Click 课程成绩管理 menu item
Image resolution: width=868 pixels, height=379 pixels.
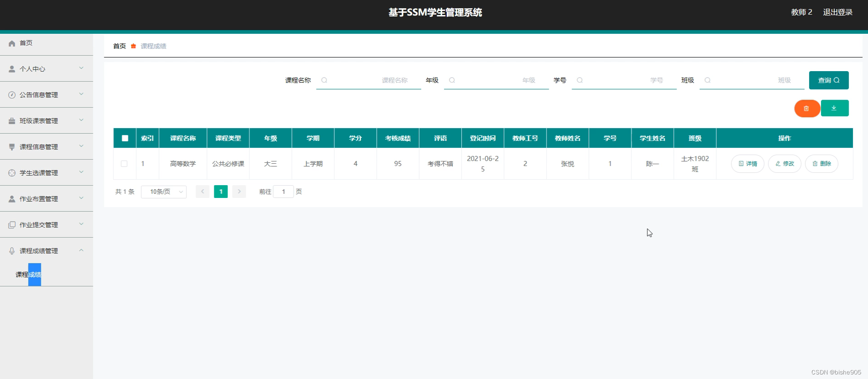pyautogui.click(x=46, y=251)
